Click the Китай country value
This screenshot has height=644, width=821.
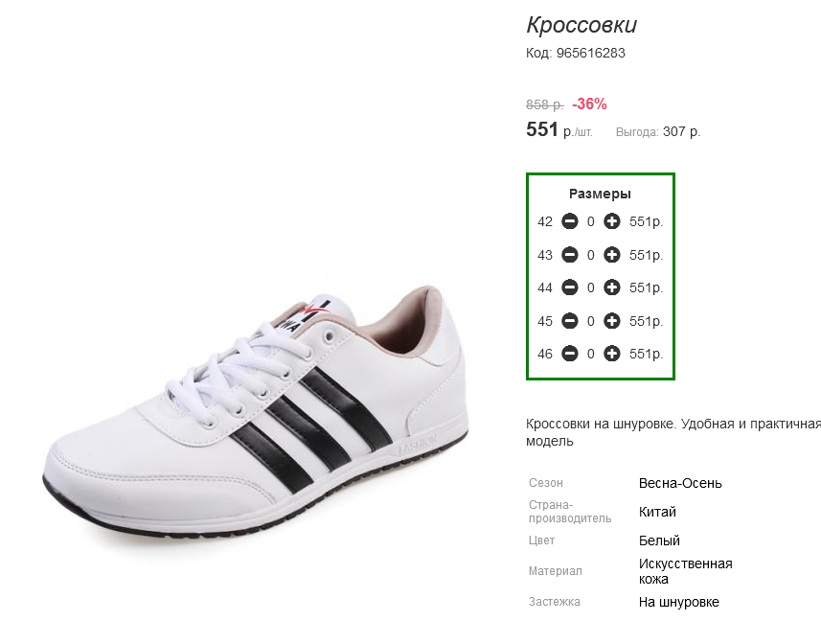[x=657, y=512]
